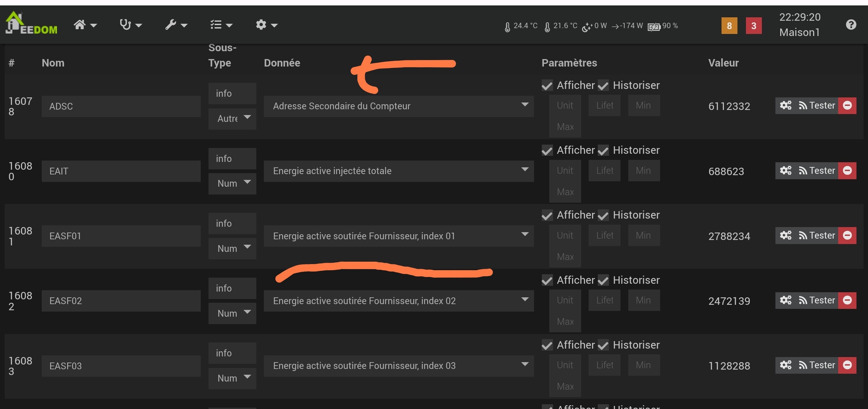The height and width of the screenshot is (409, 868).
Task: Open Donnée dropdown 'Adresse Secondaire du Compteur'
Action: click(x=398, y=106)
